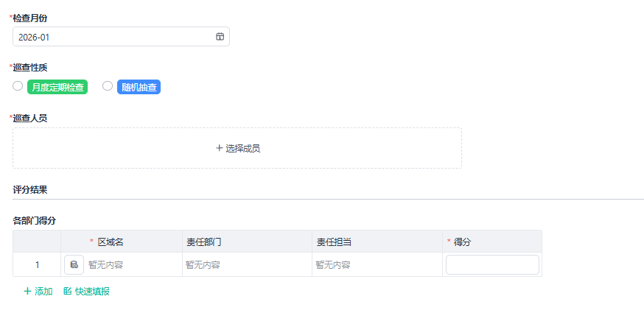This screenshot has width=644, height=313.
Task: Click the 选择成员 member picker area
Action: click(x=237, y=148)
